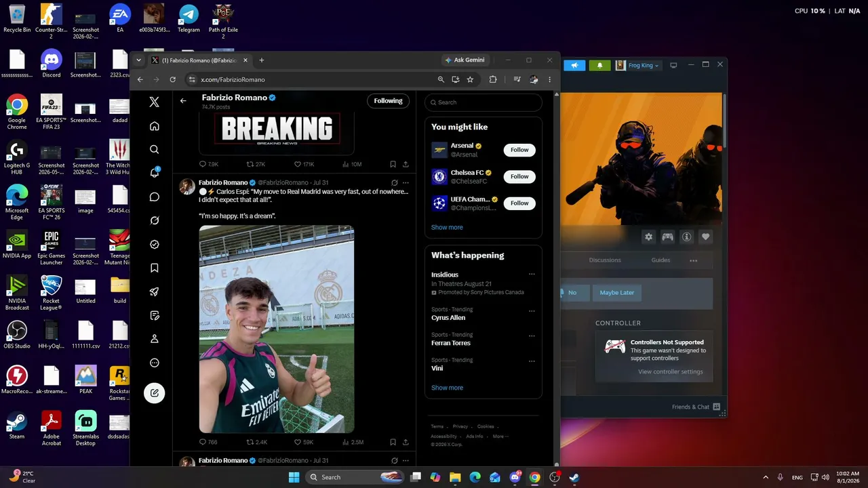Open the X logo home link
This screenshot has width=868, height=488.
click(x=155, y=102)
